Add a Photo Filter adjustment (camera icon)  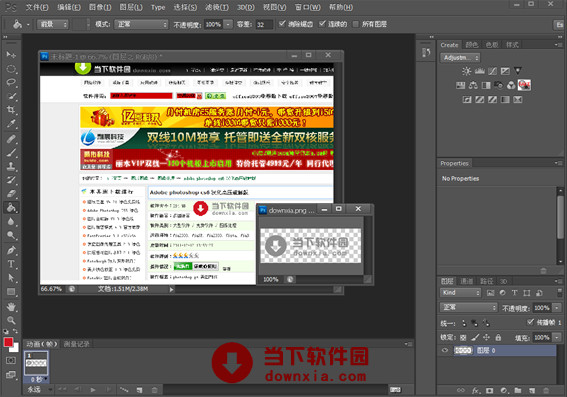click(499, 85)
